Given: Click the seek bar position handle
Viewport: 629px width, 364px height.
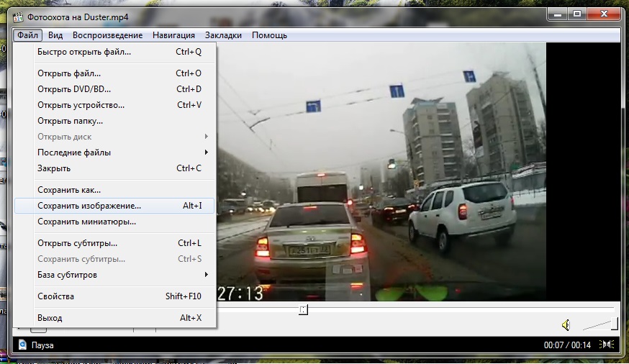Looking at the screenshot, I should point(304,309).
